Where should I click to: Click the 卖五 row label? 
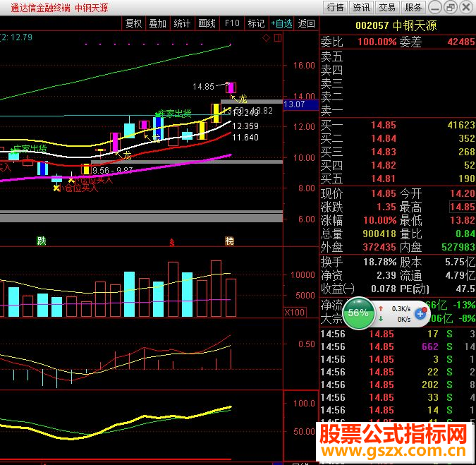tap(331, 56)
